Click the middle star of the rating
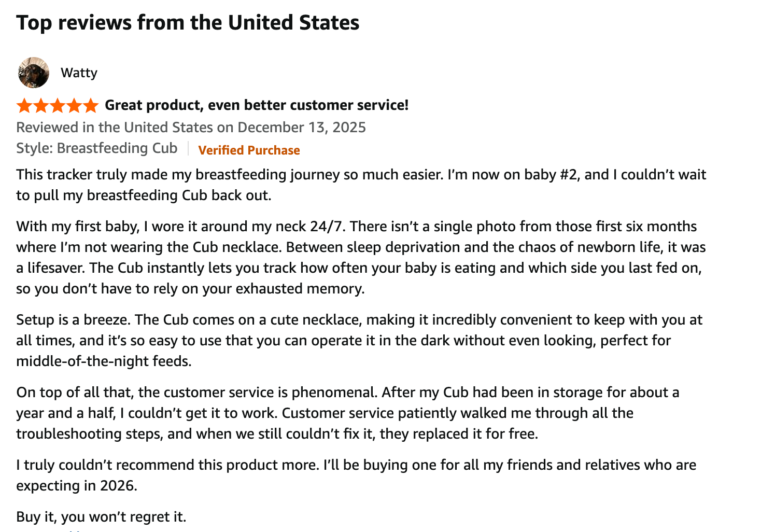 coord(58,105)
